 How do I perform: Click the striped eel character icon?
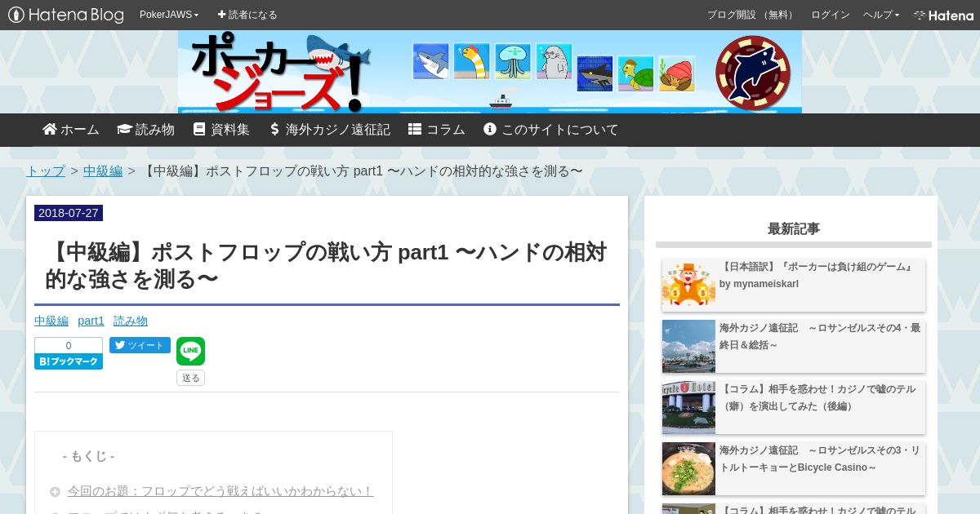(x=471, y=61)
